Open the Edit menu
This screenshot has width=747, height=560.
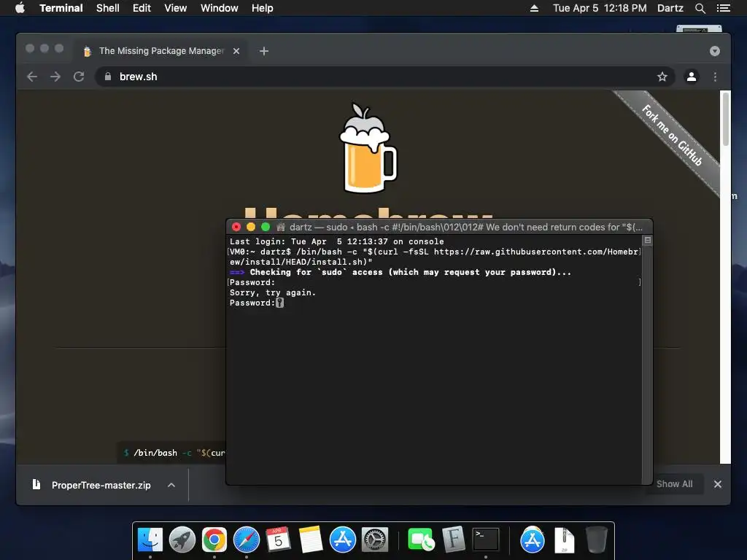pos(142,8)
